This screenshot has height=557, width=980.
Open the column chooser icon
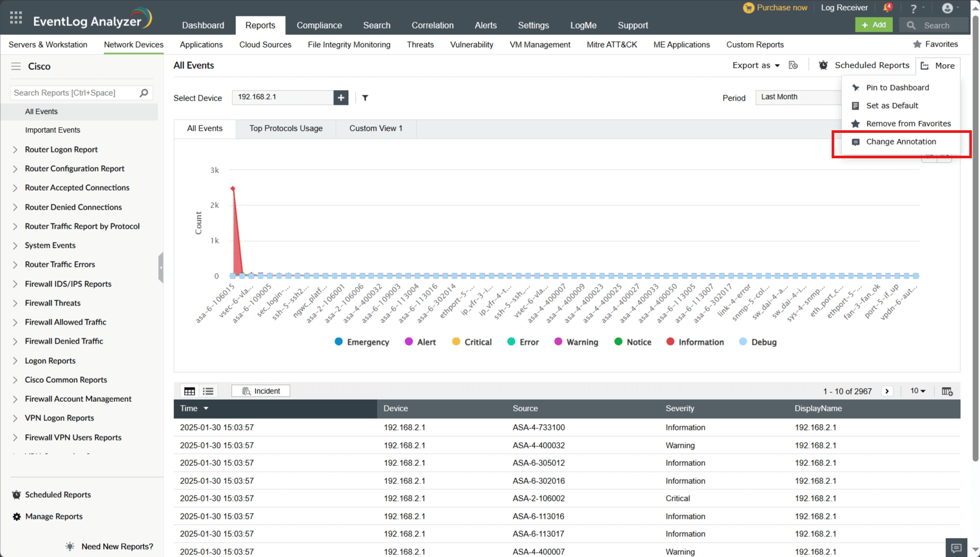[x=947, y=391]
